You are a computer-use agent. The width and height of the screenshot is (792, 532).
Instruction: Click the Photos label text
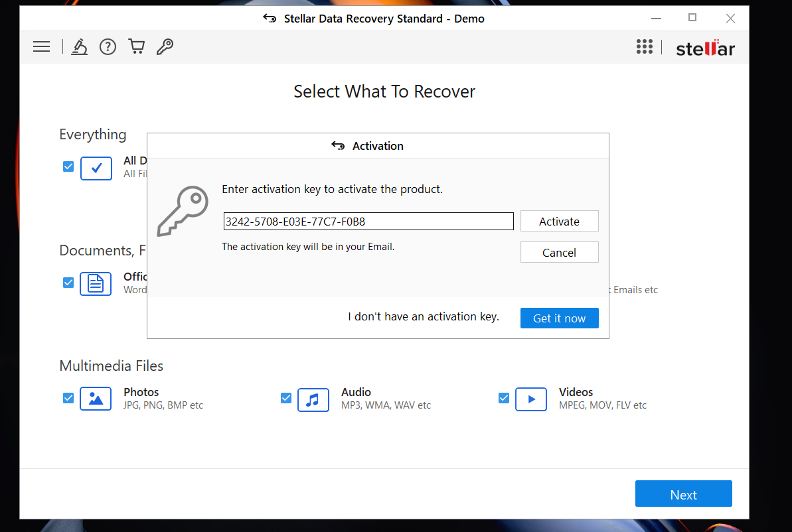click(141, 392)
